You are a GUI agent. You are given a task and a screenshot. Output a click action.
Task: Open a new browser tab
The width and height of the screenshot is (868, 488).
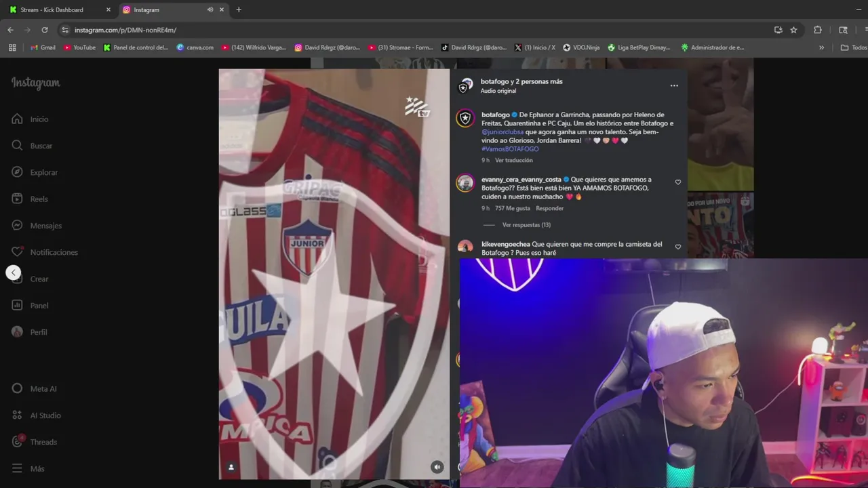[239, 9]
